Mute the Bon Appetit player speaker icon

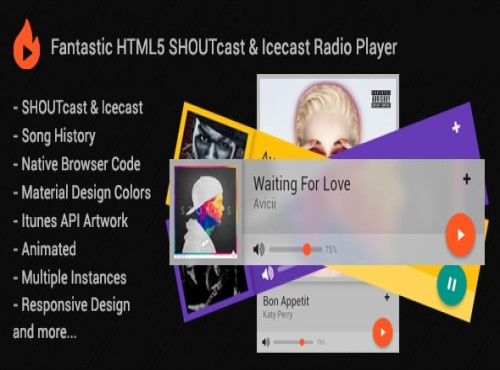(266, 342)
